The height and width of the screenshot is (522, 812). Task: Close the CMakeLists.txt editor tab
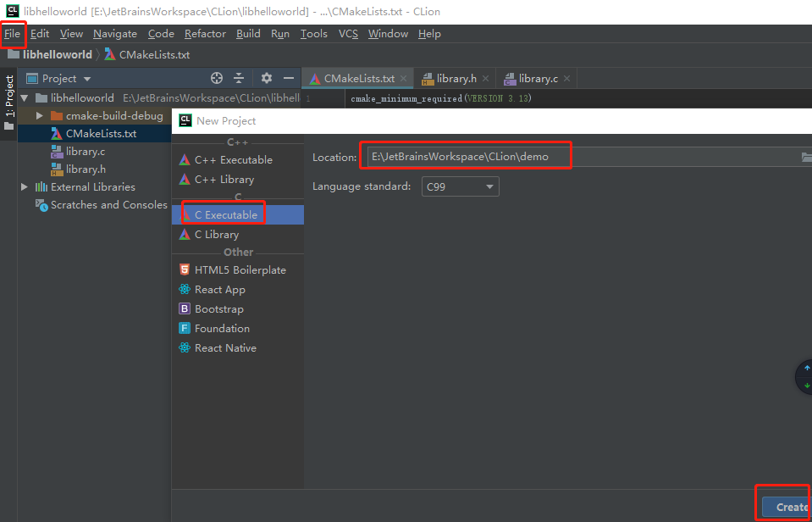pos(404,79)
